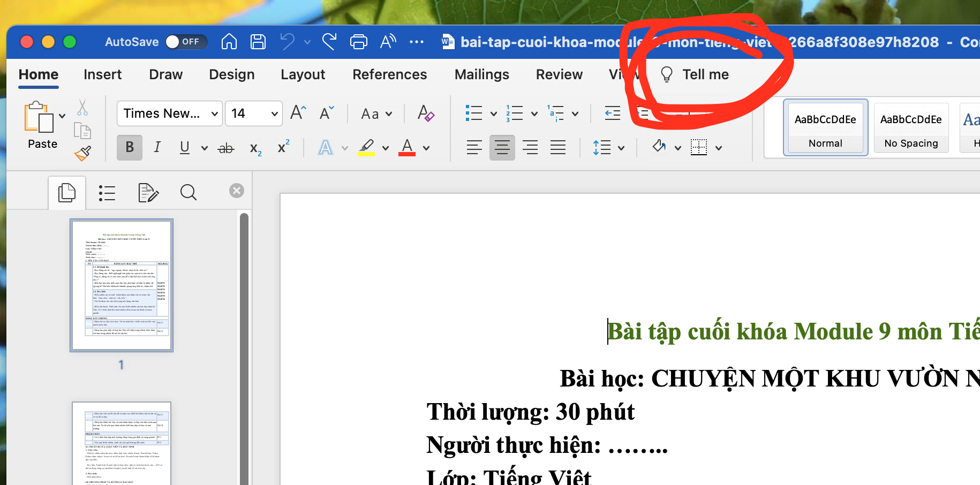Apply the Normal style
This screenshot has width=980, height=485.
[x=825, y=127]
